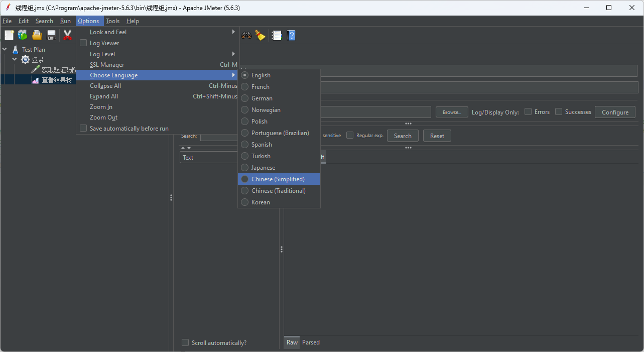
Task: Click the Help question mark icon
Action: [x=291, y=35]
